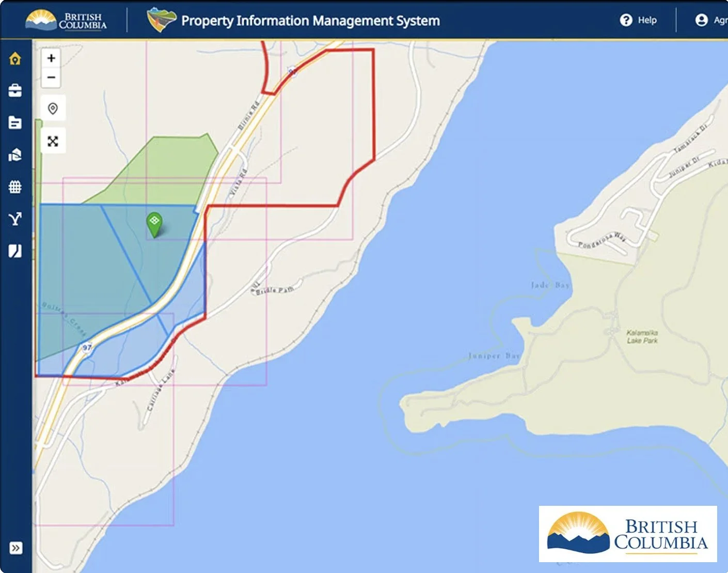Click the Highway 97 shield marker
728x573 pixels.
pyautogui.click(x=87, y=347)
